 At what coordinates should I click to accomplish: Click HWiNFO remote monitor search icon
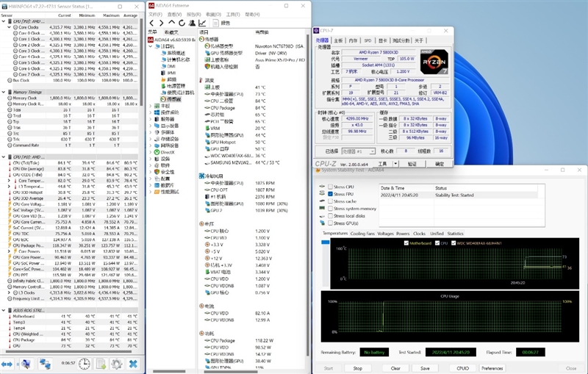tap(26, 364)
